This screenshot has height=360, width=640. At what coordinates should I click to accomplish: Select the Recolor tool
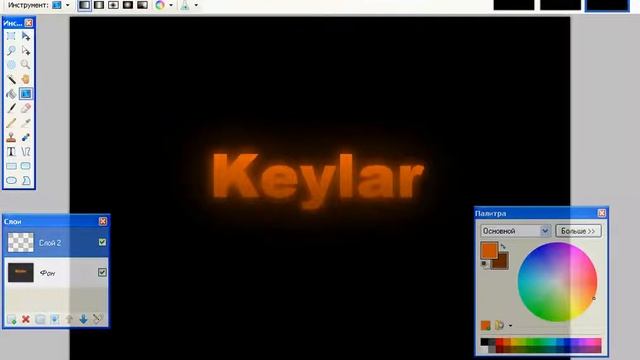tap(26, 137)
